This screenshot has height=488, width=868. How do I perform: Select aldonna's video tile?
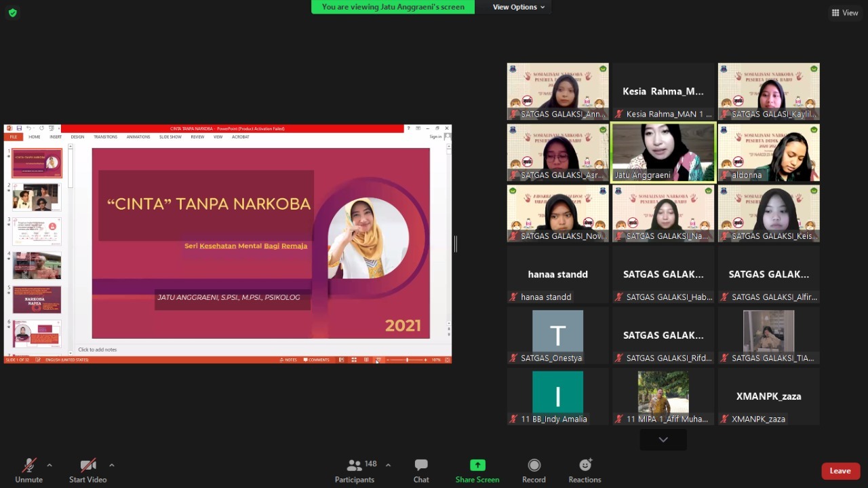coord(768,152)
